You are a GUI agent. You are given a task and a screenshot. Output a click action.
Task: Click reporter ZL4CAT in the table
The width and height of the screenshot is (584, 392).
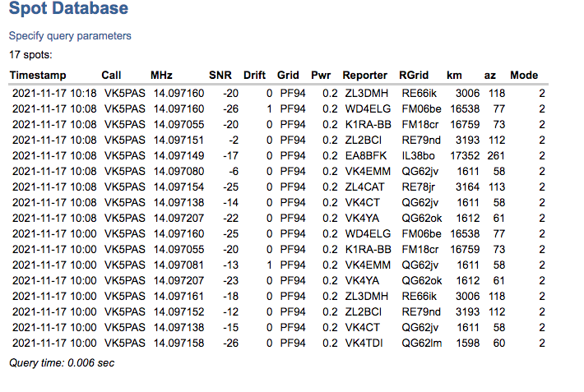pos(364,187)
